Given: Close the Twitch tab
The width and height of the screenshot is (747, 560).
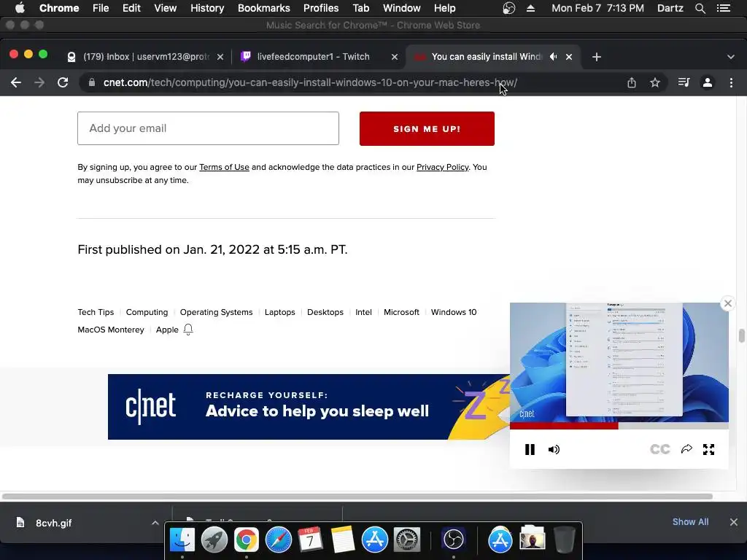Looking at the screenshot, I should coord(395,57).
